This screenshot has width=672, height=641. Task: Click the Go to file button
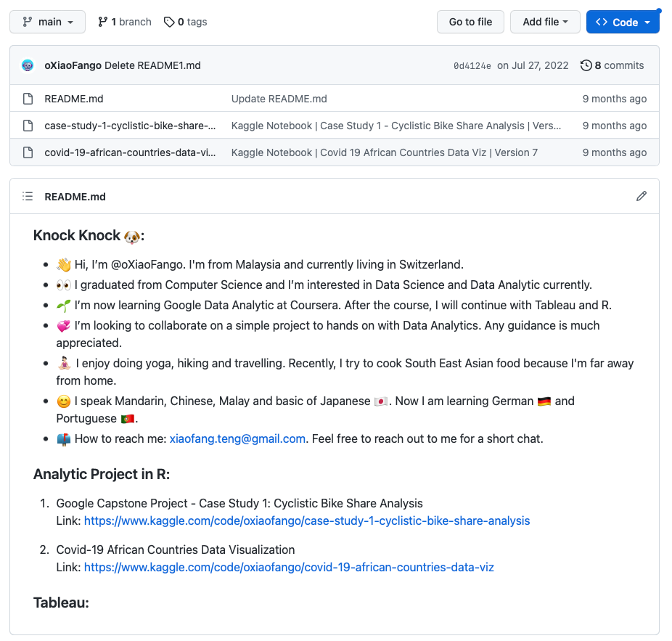470,22
